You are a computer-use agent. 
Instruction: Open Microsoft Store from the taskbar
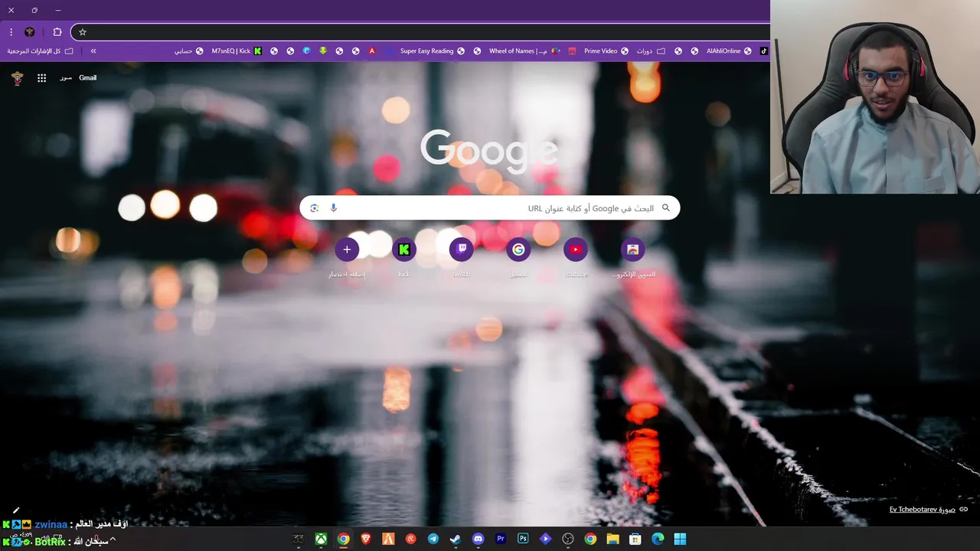tap(635, 539)
